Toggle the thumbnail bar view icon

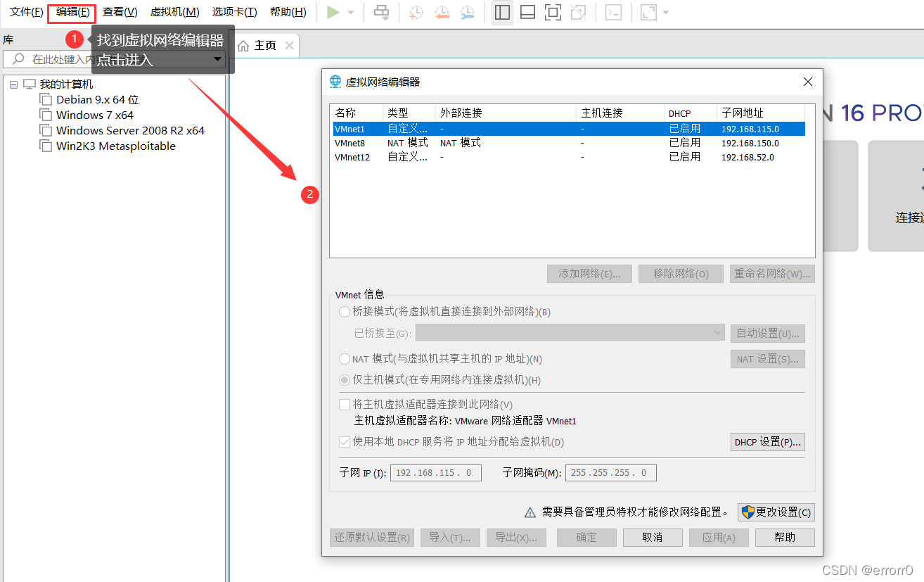pyautogui.click(x=528, y=12)
